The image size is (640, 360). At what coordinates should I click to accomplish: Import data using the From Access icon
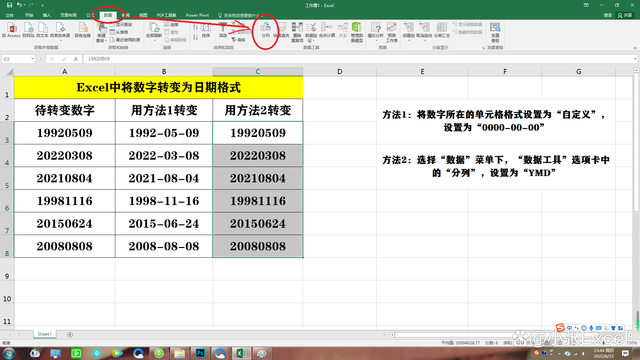click(x=11, y=30)
